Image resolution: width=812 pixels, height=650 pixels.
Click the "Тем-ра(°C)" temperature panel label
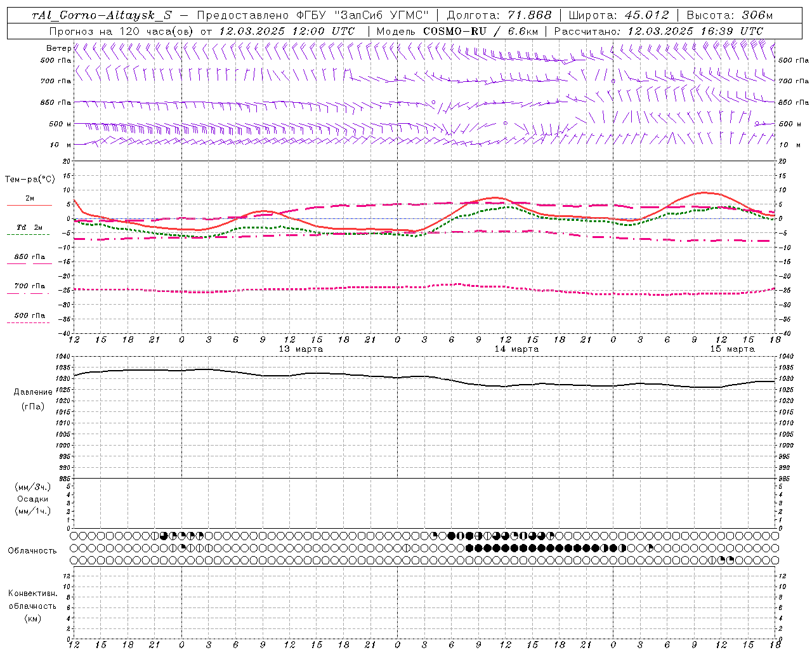coord(30,180)
